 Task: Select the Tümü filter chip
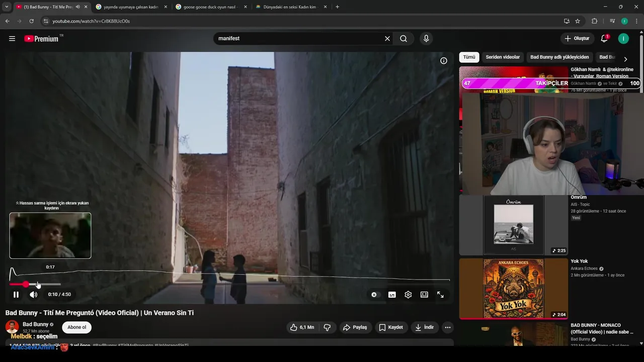click(x=469, y=57)
